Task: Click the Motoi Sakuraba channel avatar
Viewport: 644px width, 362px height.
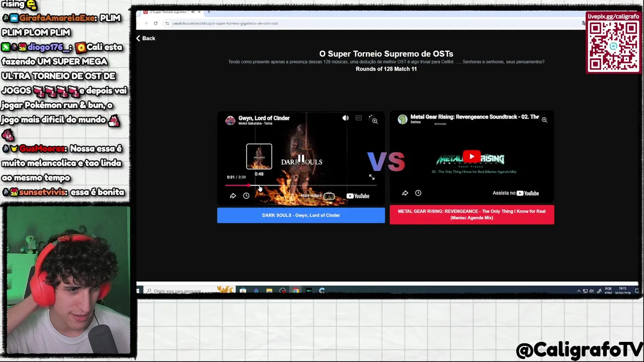Action: coord(230,120)
